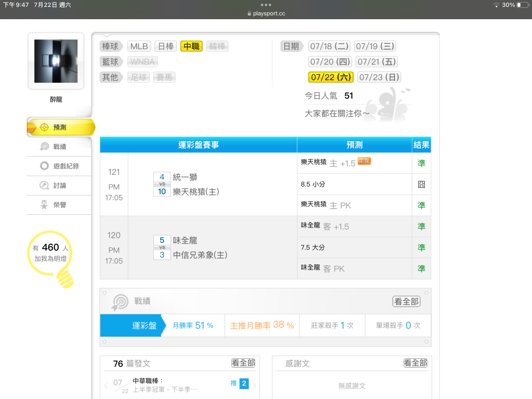532x399 pixels.
Task: Click the 月勝率 51 % stat
Action: pyautogui.click(x=193, y=326)
